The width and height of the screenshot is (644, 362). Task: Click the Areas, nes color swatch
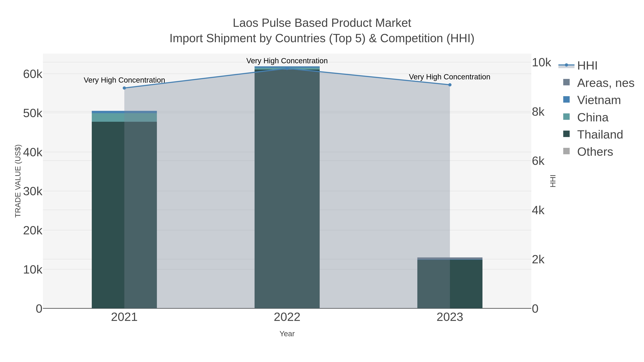click(567, 82)
